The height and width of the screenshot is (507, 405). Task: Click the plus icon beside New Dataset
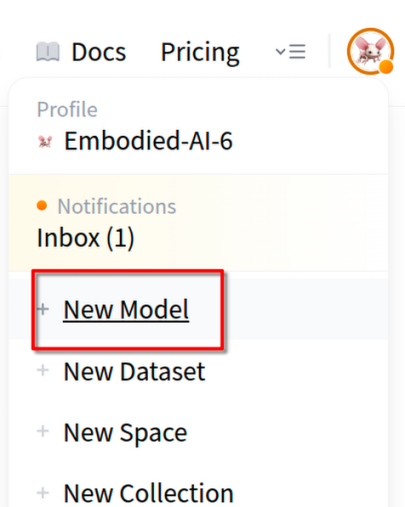coord(43,370)
